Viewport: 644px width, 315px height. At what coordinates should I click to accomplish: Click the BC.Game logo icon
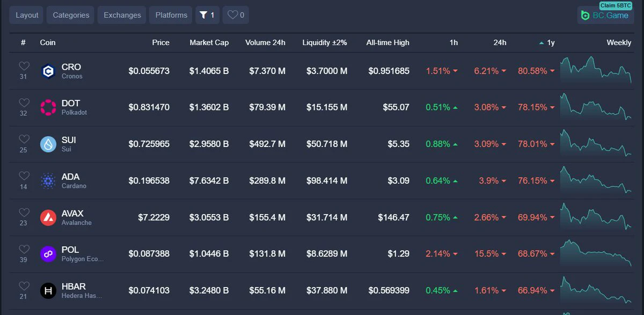point(586,16)
